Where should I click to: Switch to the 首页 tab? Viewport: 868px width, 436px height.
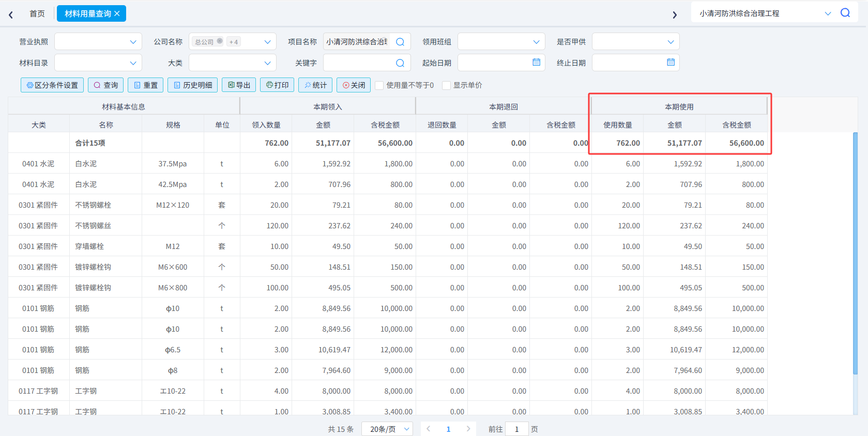(37, 13)
